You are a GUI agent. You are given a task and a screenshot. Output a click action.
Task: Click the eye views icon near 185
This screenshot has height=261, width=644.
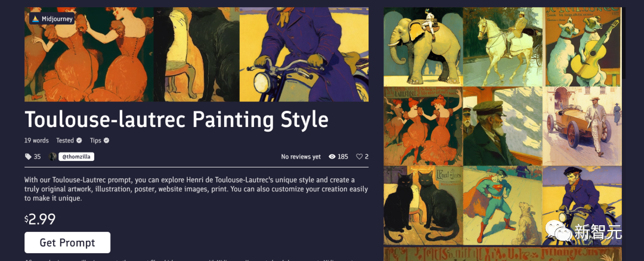click(332, 156)
